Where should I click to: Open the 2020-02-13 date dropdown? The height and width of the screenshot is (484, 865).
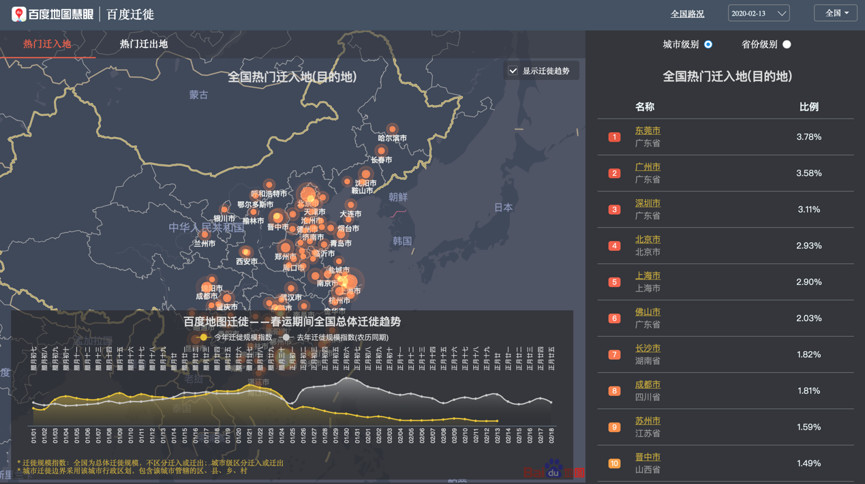point(759,13)
